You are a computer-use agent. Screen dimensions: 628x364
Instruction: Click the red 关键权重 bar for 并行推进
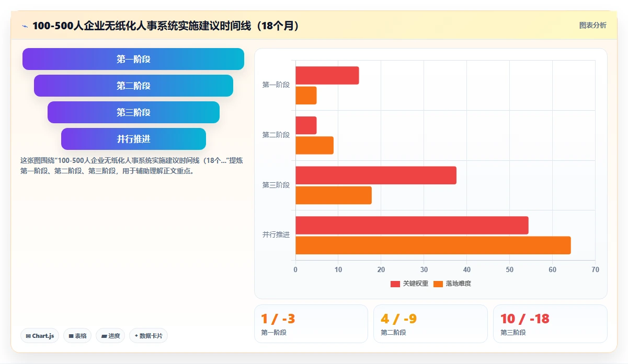(412, 226)
